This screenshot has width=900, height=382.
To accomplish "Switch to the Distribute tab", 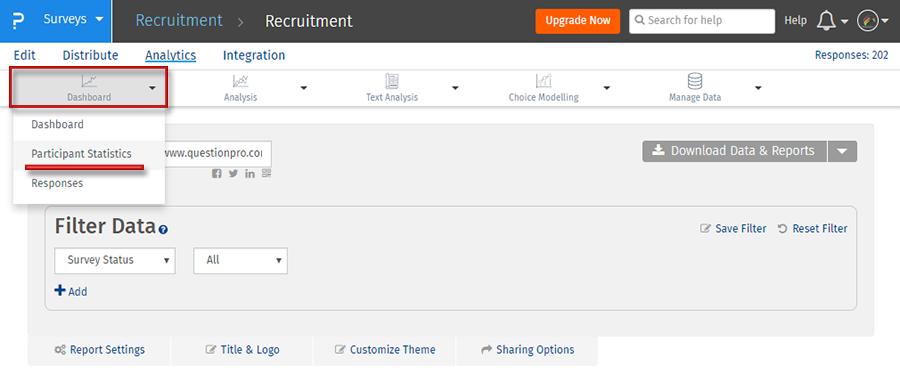I will (91, 56).
